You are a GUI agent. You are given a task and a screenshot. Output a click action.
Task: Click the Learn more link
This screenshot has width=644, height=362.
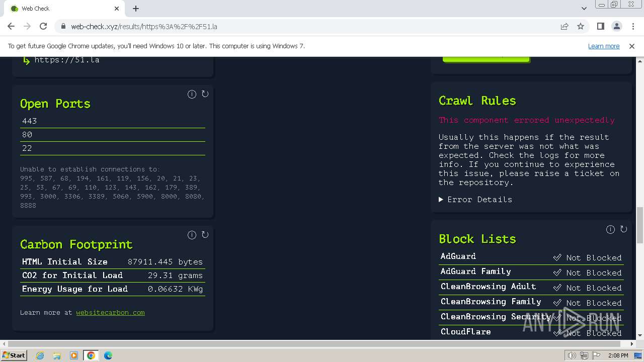pos(604,46)
